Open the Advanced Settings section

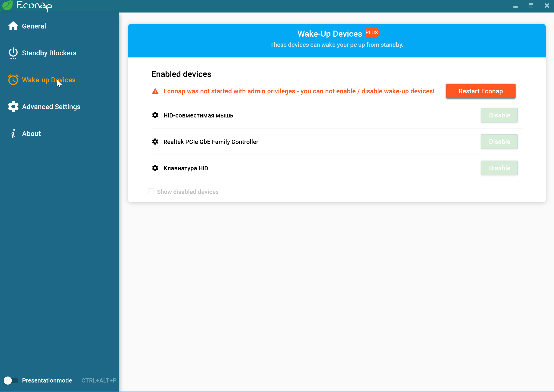51,107
